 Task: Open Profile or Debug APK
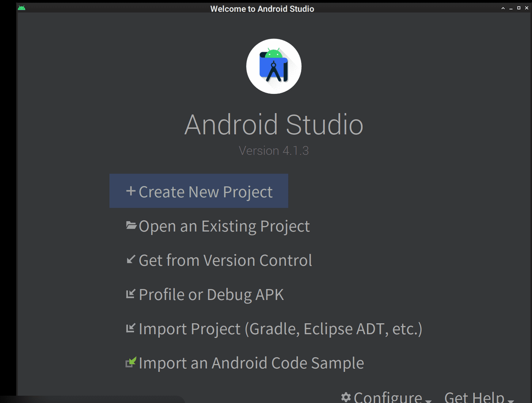pos(205,294)
